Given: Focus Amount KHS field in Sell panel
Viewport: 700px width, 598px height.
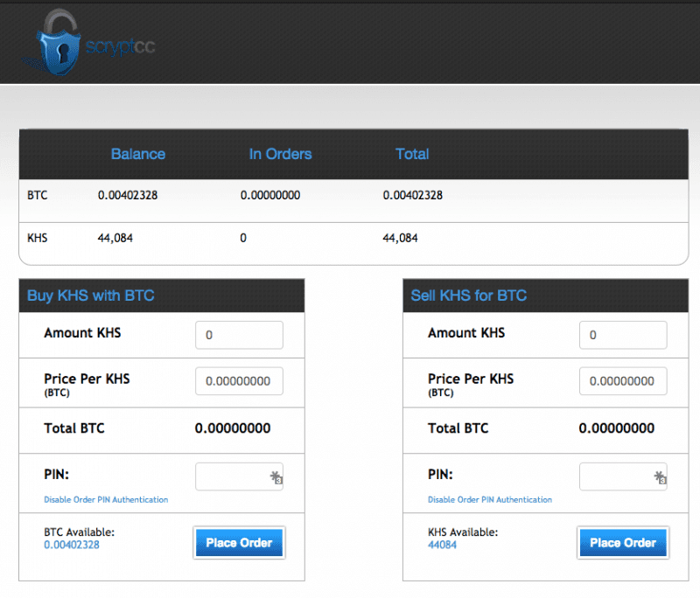Looking at the screenshot, I should pyautogui.click(x=623, y=335).
